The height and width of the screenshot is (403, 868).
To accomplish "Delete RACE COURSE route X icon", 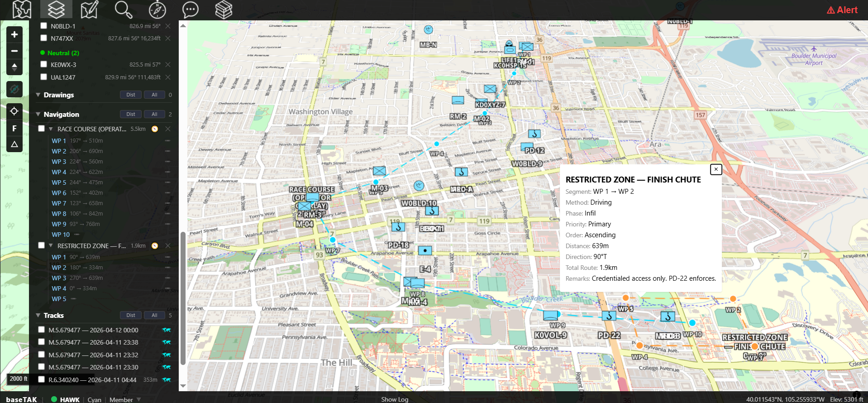I will tap(168, 129).
